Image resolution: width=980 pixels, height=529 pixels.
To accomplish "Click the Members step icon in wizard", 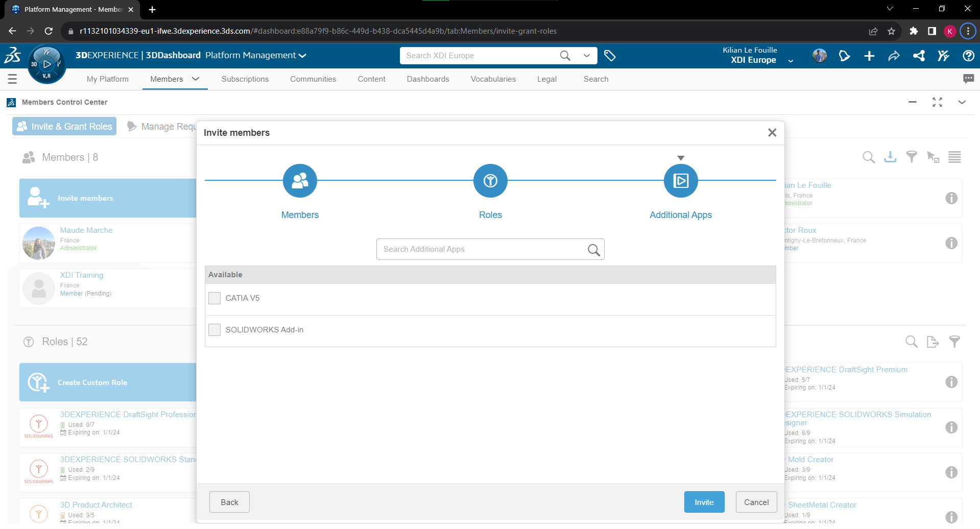I will pyautogui.click(x=300, y=181).
